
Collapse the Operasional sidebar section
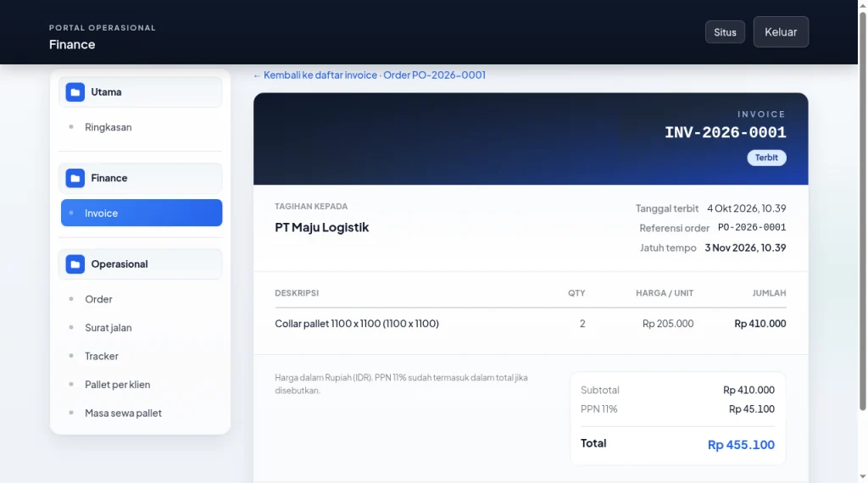point(141,264)
